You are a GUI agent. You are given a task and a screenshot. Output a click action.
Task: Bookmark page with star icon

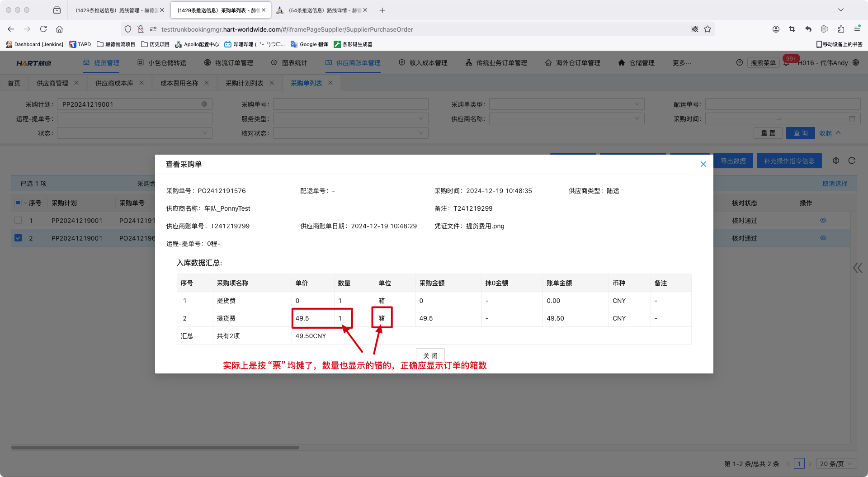708,29
